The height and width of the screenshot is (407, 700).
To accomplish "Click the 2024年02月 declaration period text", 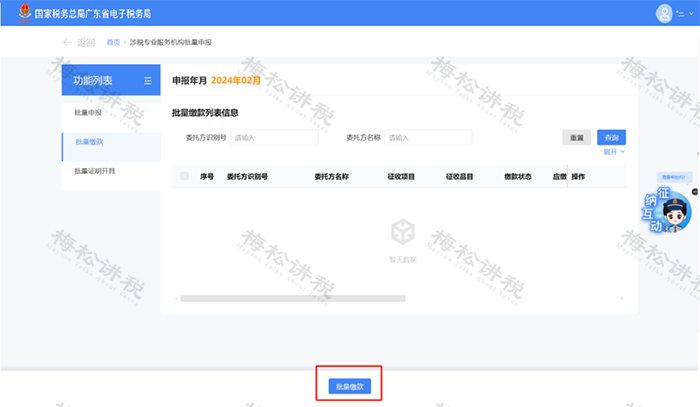I will (236, 80).
